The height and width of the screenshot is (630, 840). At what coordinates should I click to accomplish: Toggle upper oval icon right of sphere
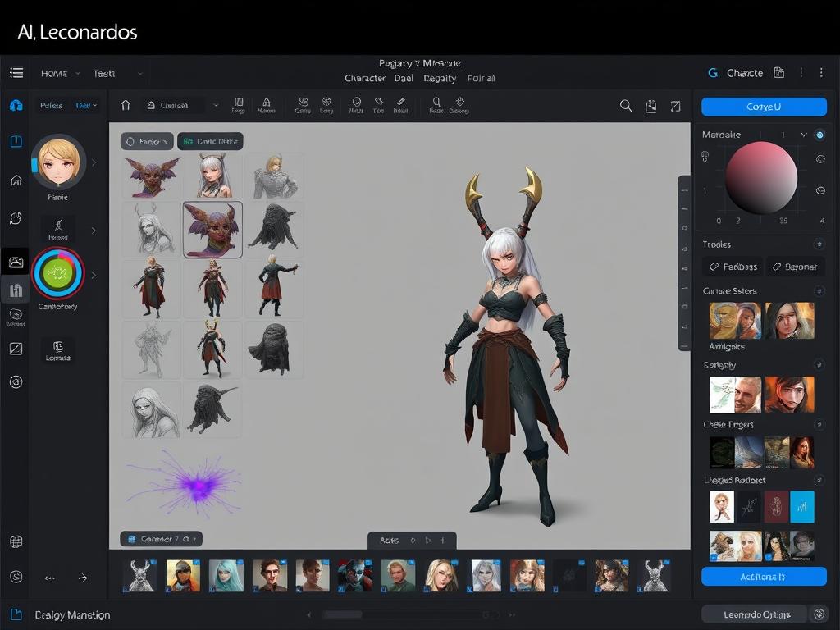click(x=820, y=159)
